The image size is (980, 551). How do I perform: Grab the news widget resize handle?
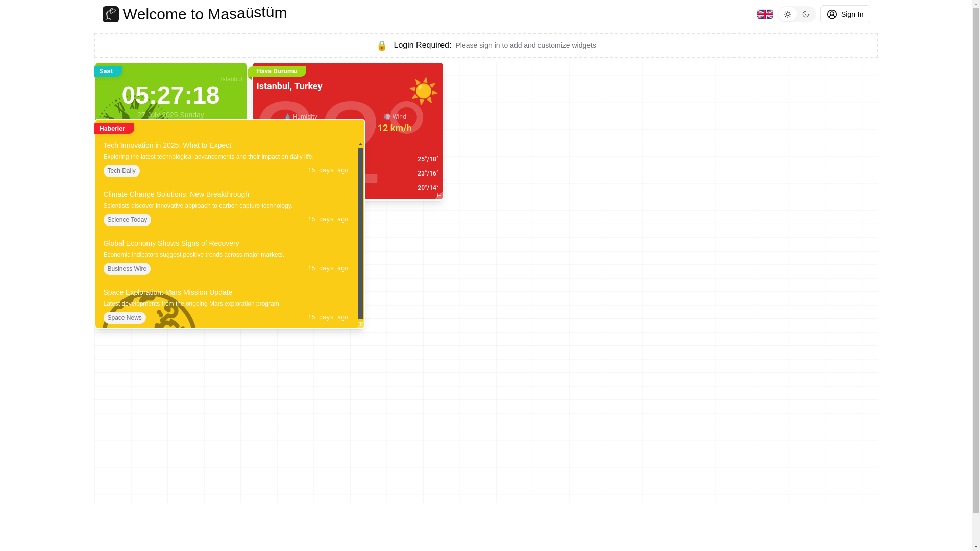coord(360,324)
